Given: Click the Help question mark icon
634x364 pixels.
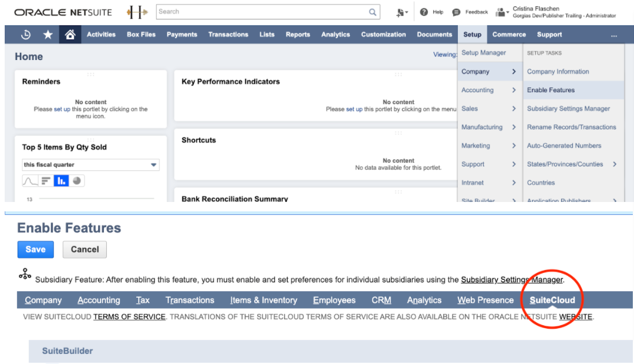Looking at the screenshot, I should 424,12.
